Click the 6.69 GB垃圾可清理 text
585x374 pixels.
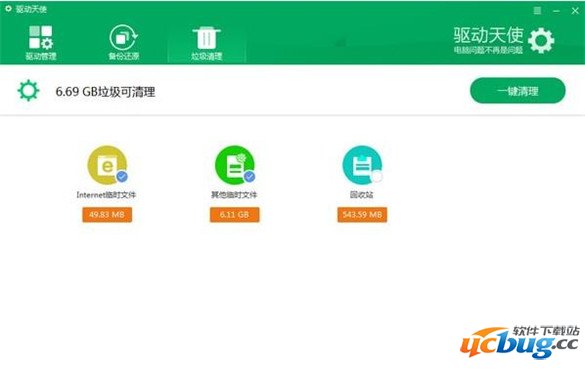tap(105, 92)
